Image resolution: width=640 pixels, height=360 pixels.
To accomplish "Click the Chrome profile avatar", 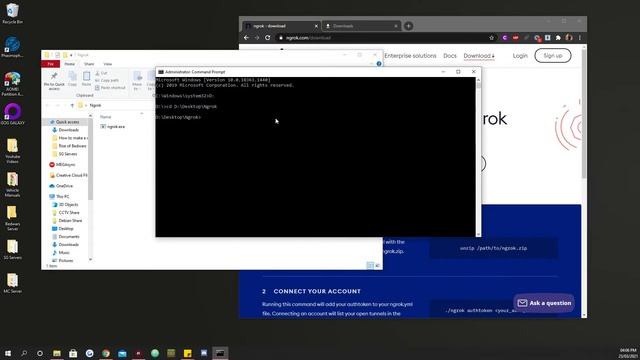I will pyautogui.click(x=569, y=38).
